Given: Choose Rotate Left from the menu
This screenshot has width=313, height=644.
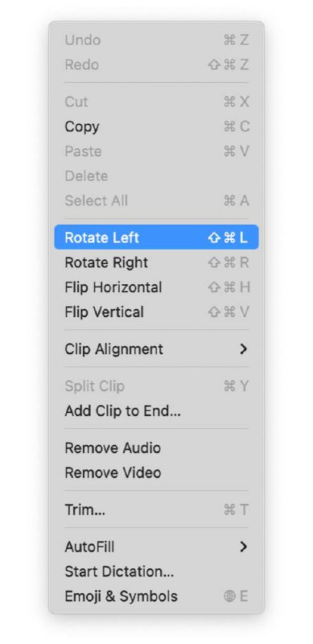Looking at the screenshot, I should [x=156, y=237].
